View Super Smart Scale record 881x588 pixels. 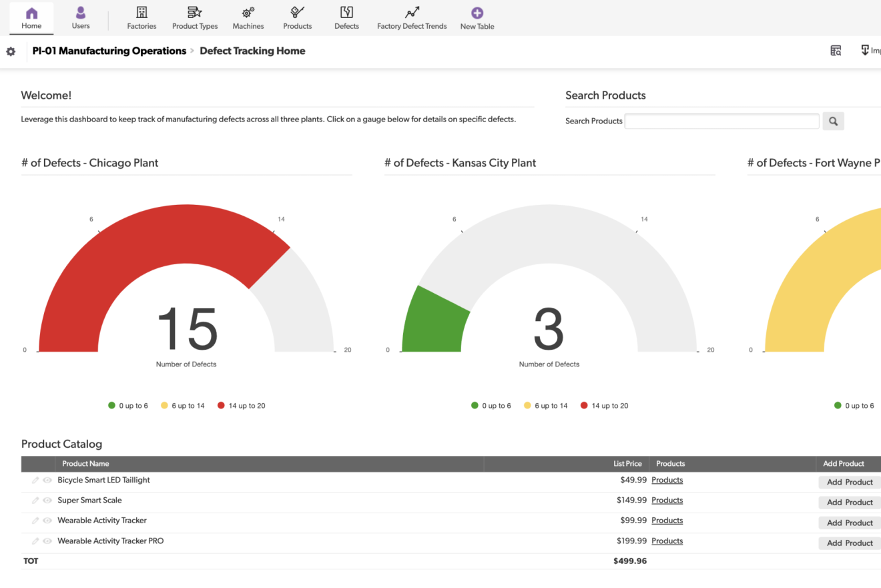(47, 501)
